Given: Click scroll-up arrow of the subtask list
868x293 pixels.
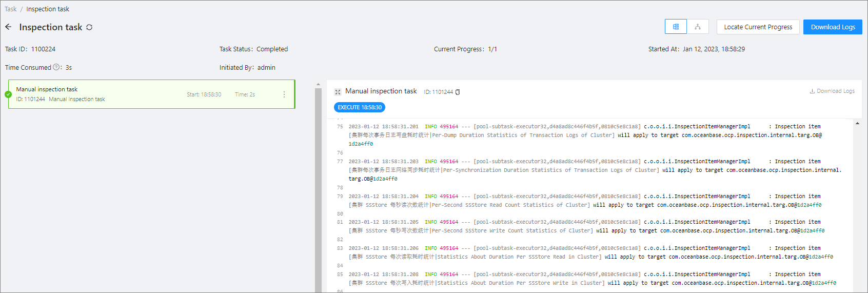Looking at the screenshot, I should 318,84.
